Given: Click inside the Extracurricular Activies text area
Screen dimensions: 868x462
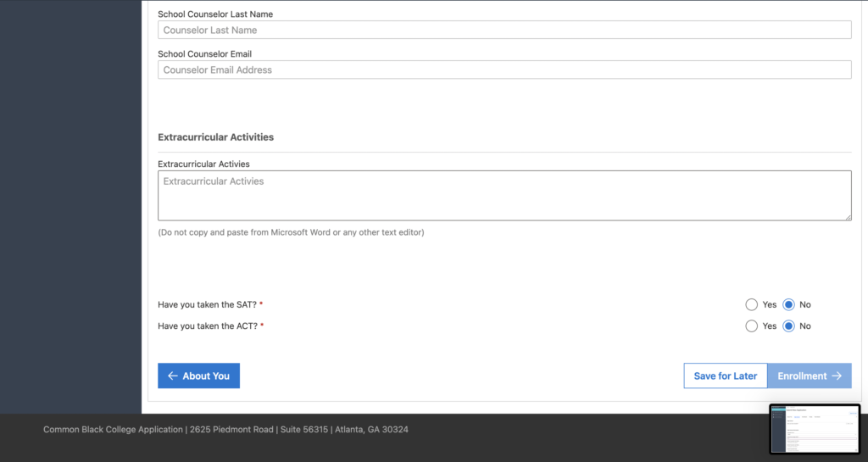Looking at the screenshot, I should click(x=504, y=196).
